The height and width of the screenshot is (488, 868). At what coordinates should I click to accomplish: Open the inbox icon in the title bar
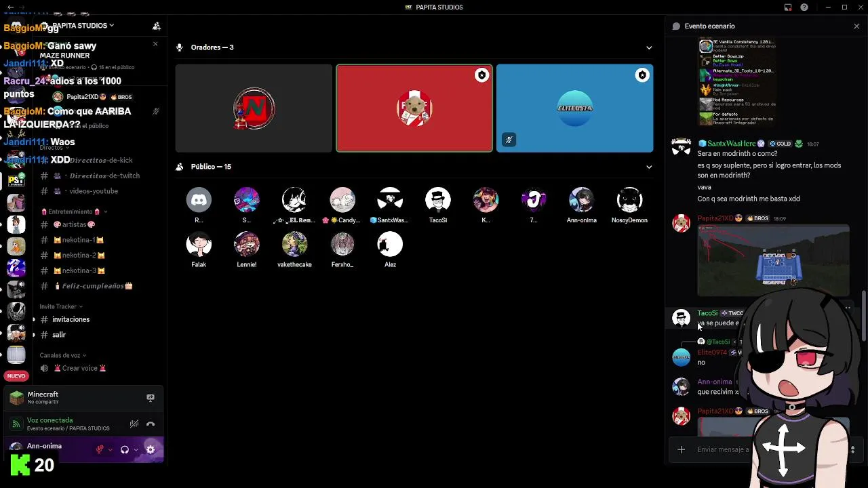[788, 7]
